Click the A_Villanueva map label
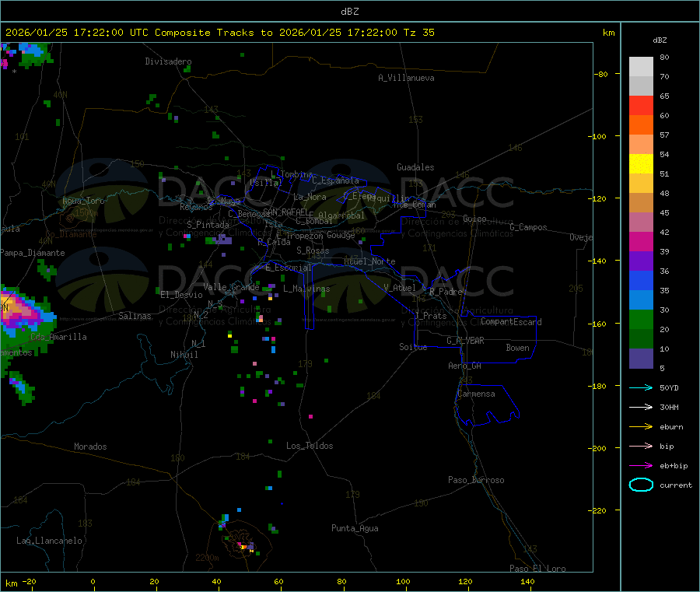The width and height of the screenshot is (700, 592). coord(406,78)
